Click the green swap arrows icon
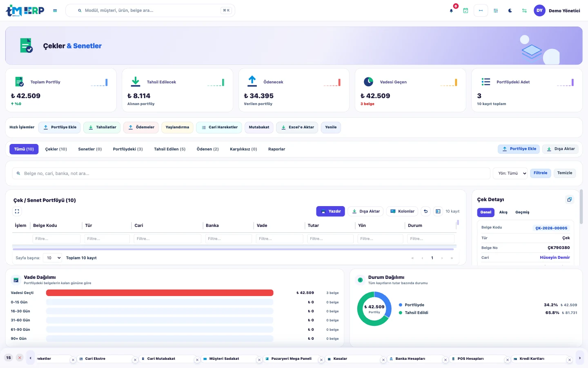 point(524,11)
